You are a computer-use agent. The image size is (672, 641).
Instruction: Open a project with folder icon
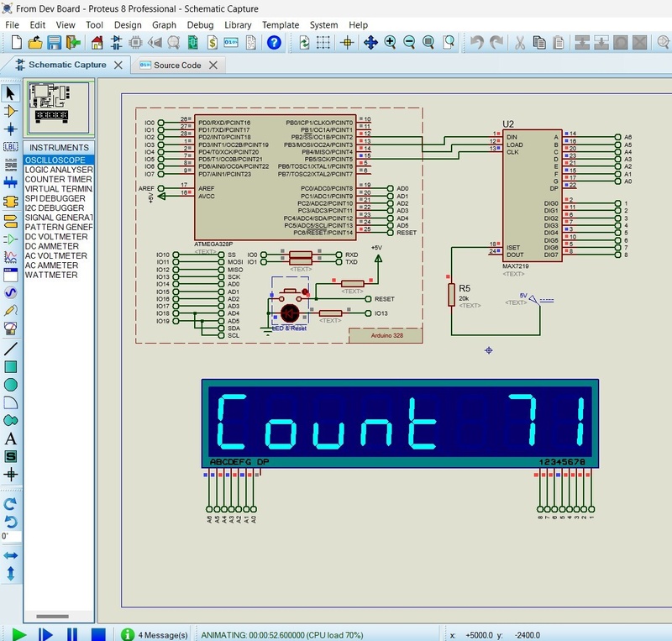pyautogui.click(x=34, y=43)
